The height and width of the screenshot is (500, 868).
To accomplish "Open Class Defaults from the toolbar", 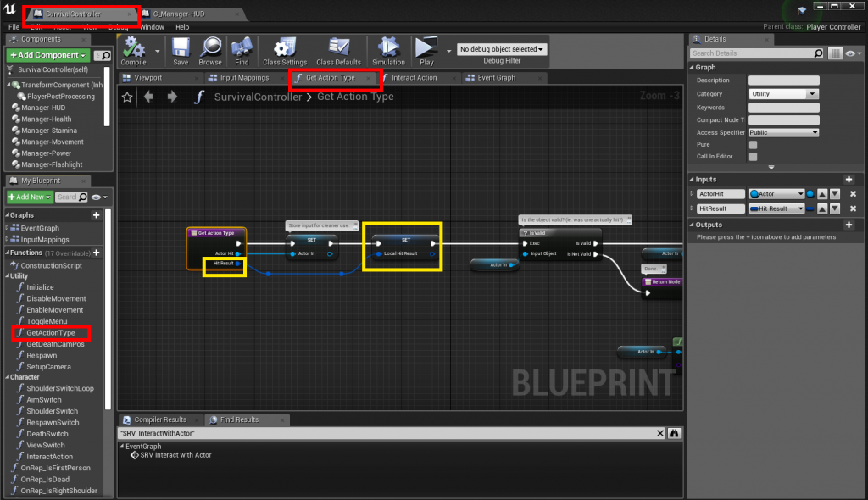I will 338,50.
